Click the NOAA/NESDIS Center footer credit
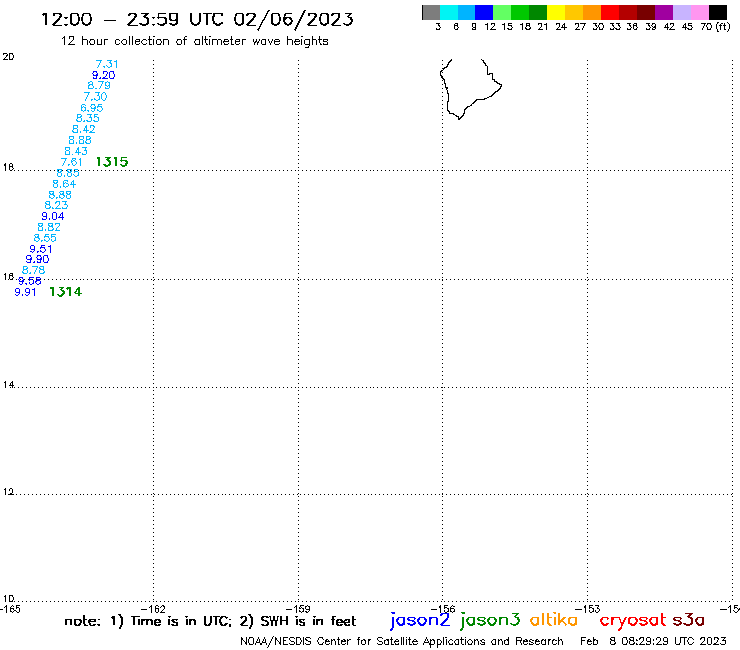Viewport: 740px width, 650px height. pyautogui.click(x=402, y=641)
